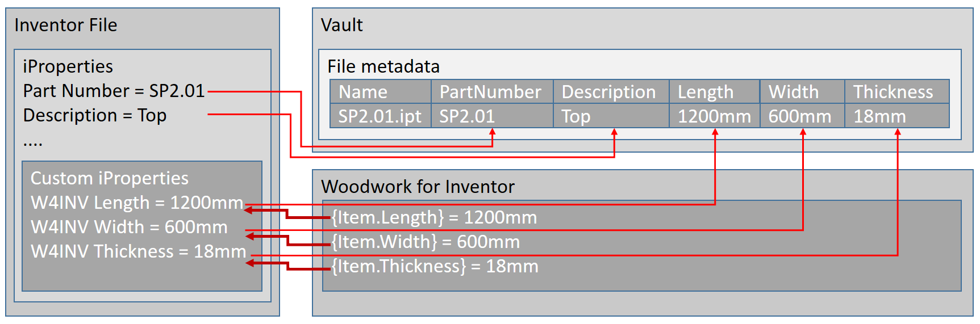Click '{Item.Width} = 600mm' line

(x=426, y=242)
